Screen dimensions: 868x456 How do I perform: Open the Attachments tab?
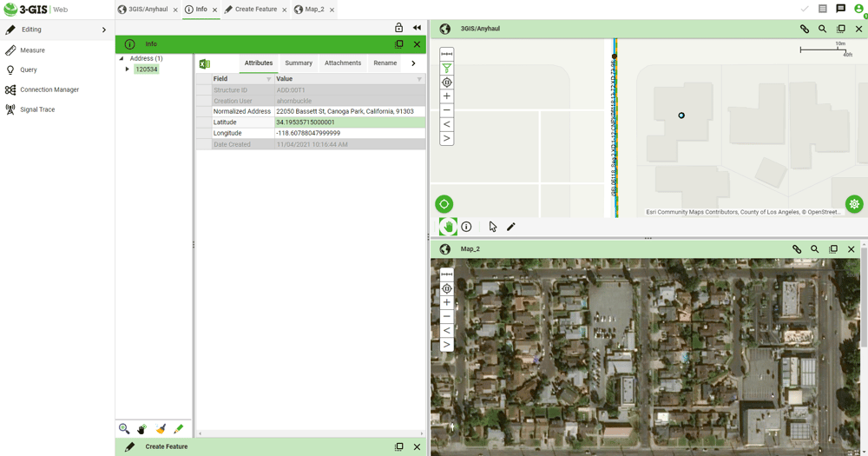click(343, 63)
